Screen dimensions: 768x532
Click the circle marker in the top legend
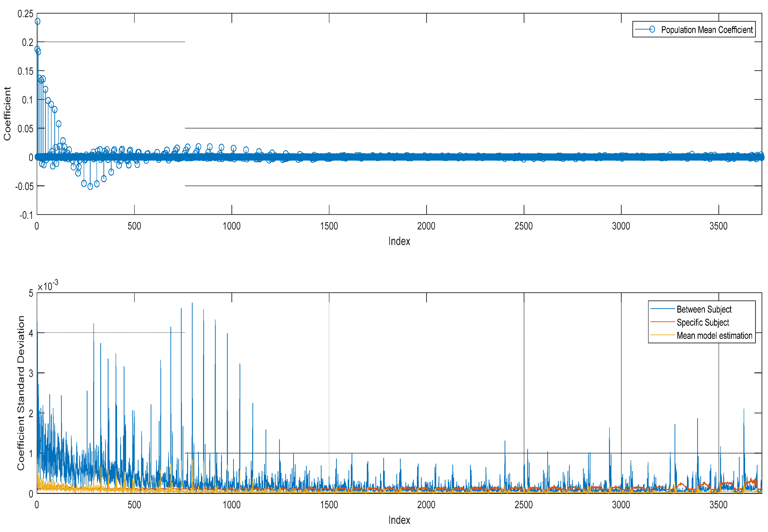[652, 29]
